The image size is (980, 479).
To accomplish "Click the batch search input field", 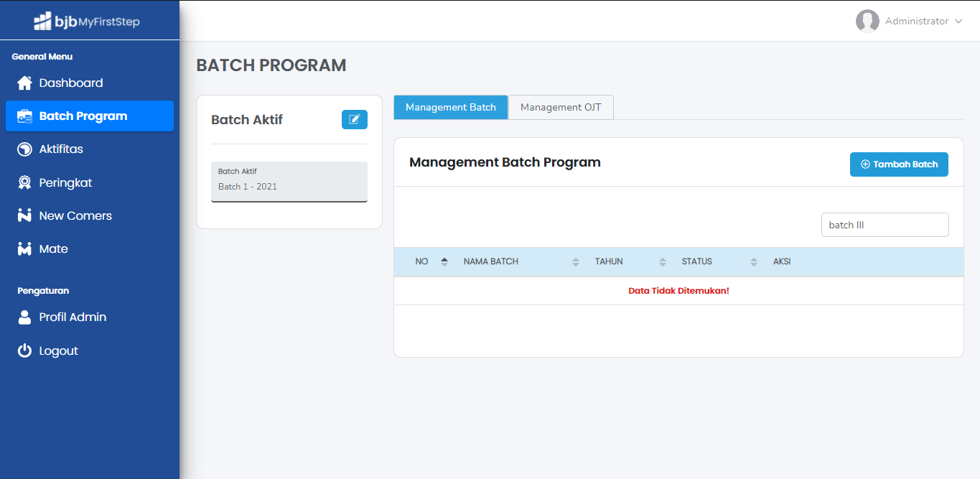I will [x=885, y=225].
